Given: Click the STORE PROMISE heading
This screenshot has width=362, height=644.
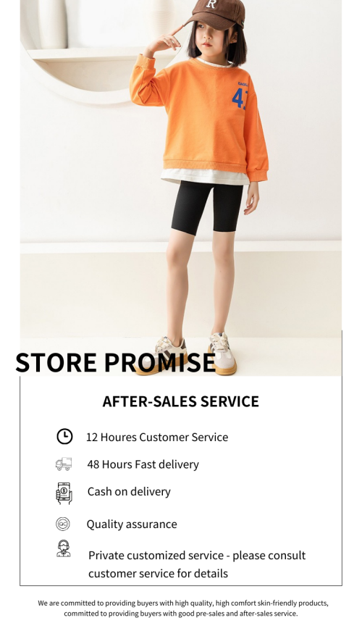Looking at the screenshot, I should 115,363.
